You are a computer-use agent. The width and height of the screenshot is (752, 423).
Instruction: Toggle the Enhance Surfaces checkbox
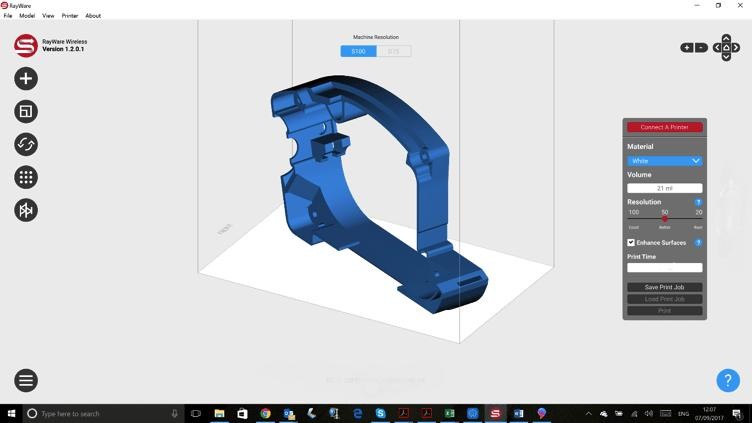[x=631, y=243]
